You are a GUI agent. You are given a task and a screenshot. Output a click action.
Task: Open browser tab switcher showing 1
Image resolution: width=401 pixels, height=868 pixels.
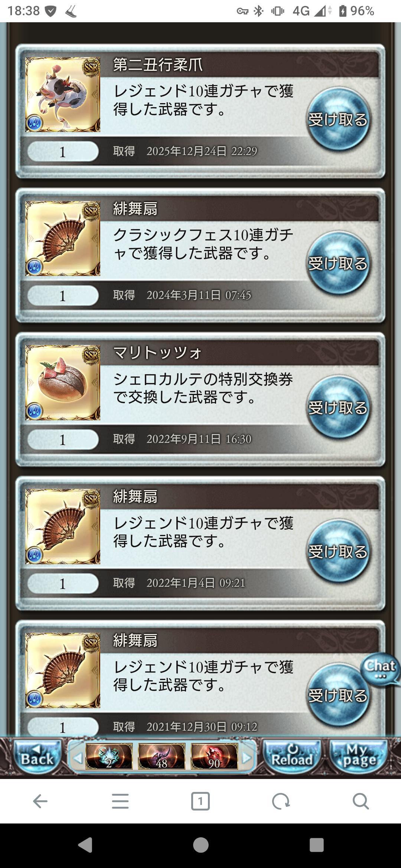click(200, 801)
